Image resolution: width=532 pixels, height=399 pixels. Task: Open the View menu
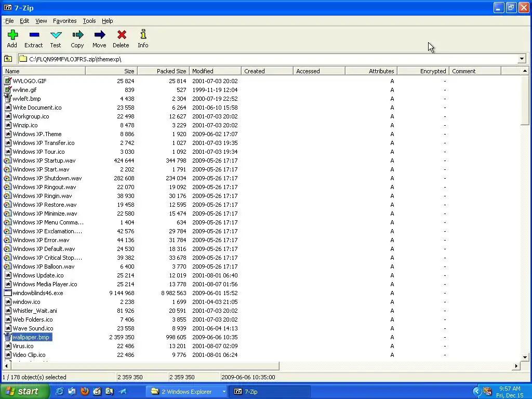pyautogui.click(x=41, y=21)
